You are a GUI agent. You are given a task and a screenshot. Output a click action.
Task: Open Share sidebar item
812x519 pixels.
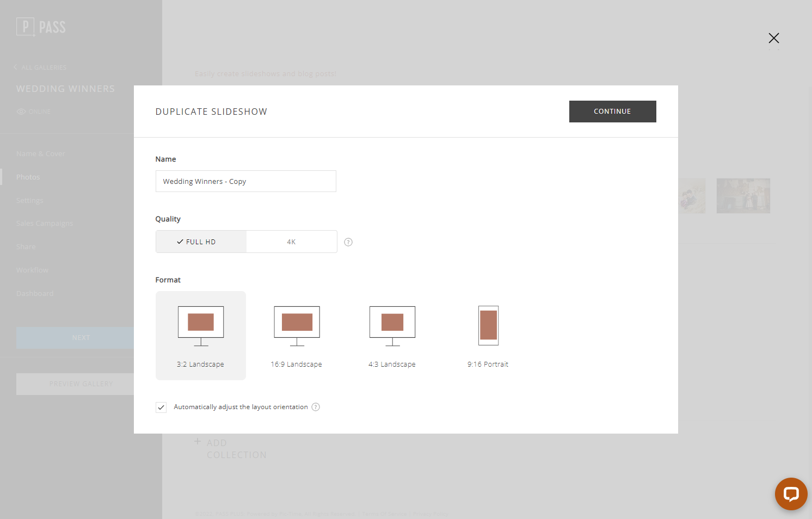pyautogui.click(x=26, y=247)
